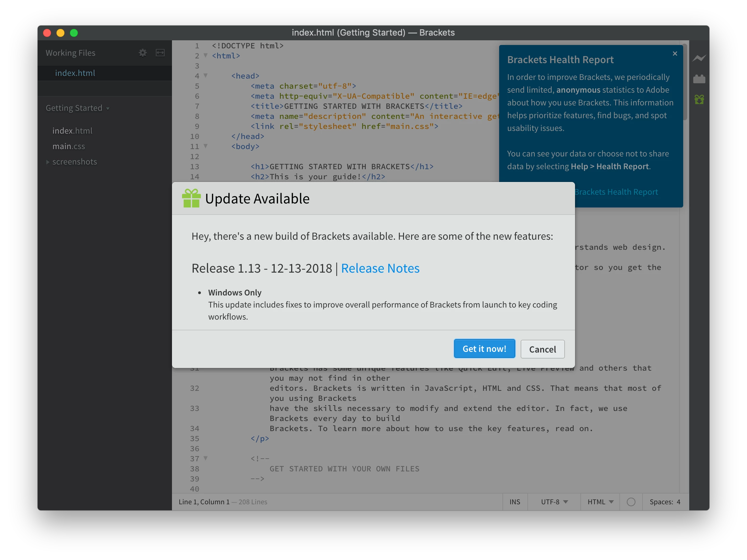Image resolution: width=747 pixels, height=560 pixels.
Task: Click the green update notification gift icon
Action: (x=699, y=100)
